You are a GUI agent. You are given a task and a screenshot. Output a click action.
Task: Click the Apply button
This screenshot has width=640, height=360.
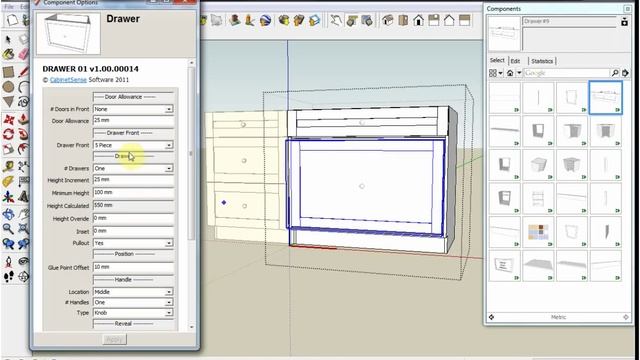coord(114,340)
